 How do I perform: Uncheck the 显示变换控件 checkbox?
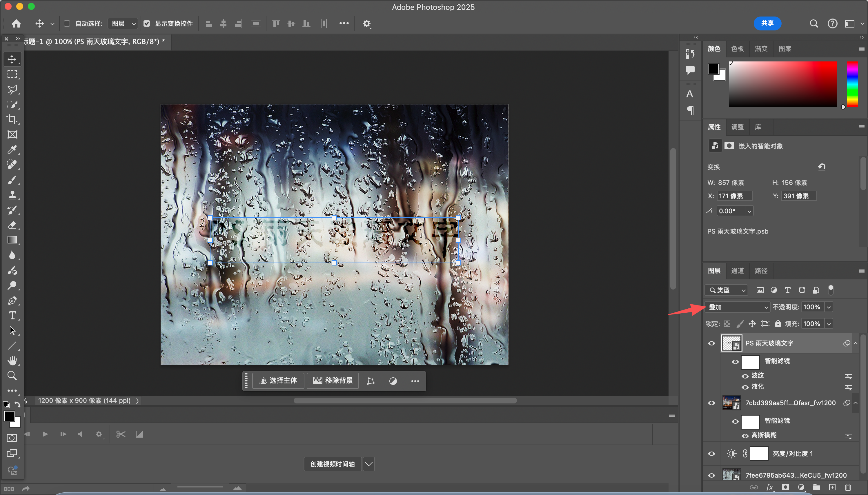click(x=147, y=23)
